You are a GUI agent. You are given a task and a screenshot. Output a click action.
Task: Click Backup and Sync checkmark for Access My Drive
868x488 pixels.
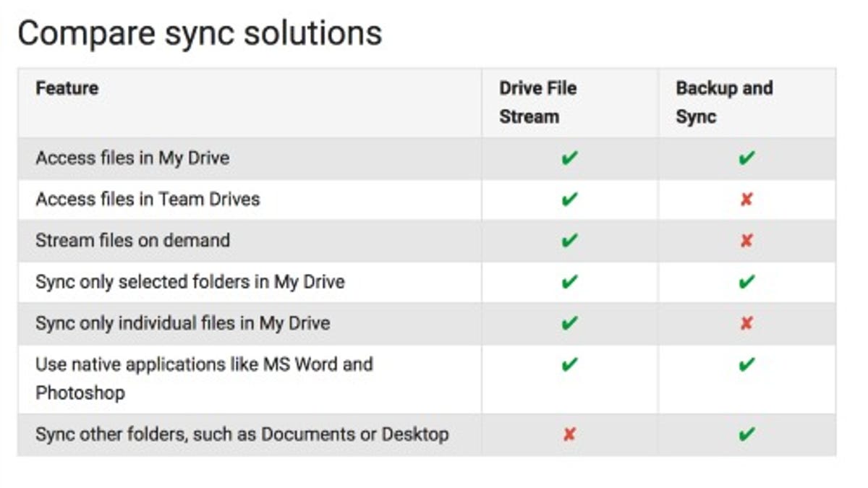coord(746,158)
